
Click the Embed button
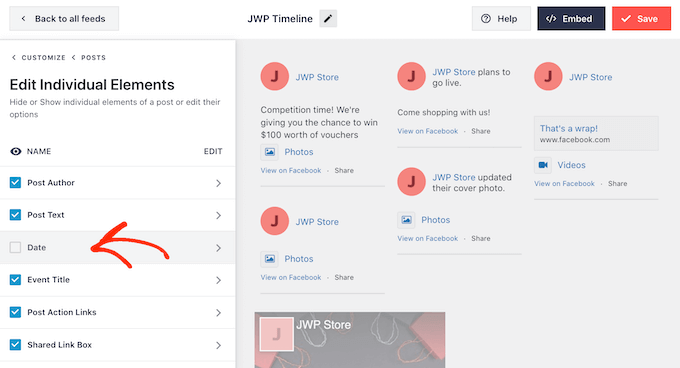coord(571,19)
